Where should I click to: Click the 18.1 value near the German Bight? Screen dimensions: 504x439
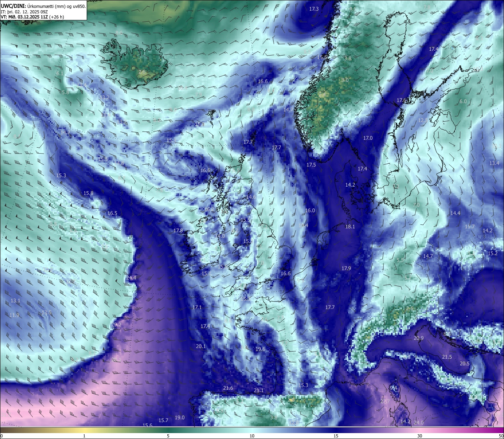click(350, 226)
